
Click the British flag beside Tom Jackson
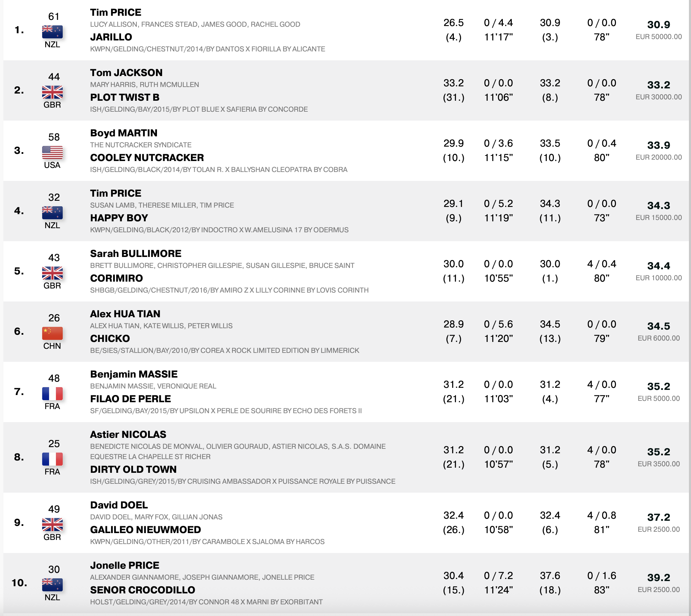coord(52,92)
